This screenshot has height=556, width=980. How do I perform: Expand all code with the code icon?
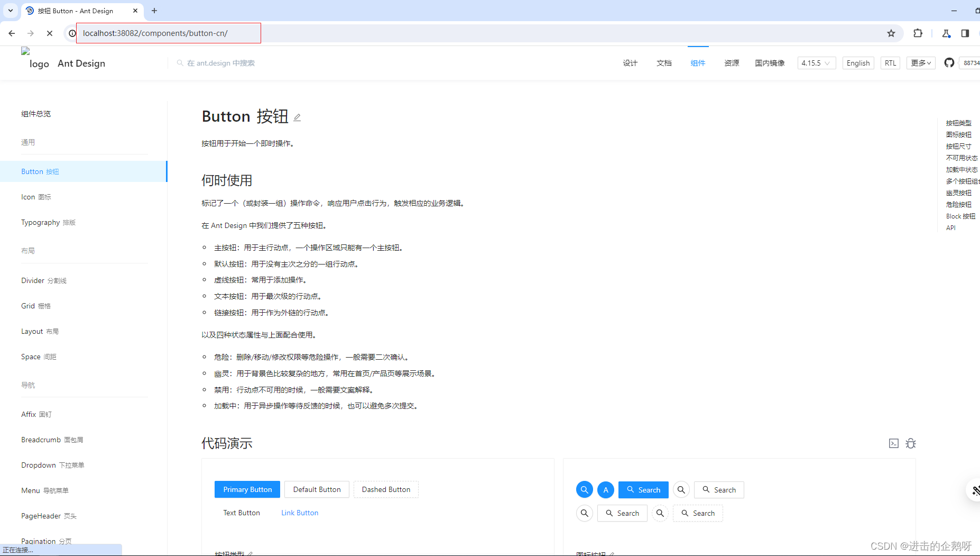pyautogui.click(x=894, y=443)
